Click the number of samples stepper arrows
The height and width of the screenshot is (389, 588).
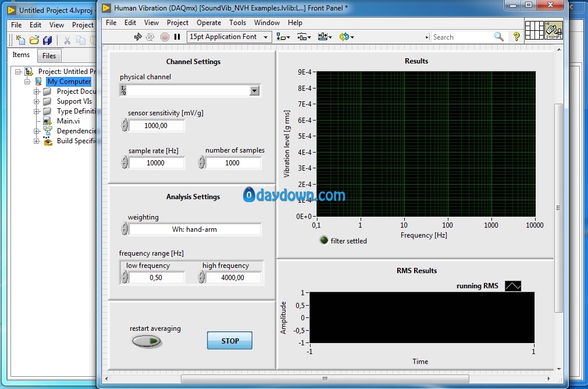coord(202,162)
